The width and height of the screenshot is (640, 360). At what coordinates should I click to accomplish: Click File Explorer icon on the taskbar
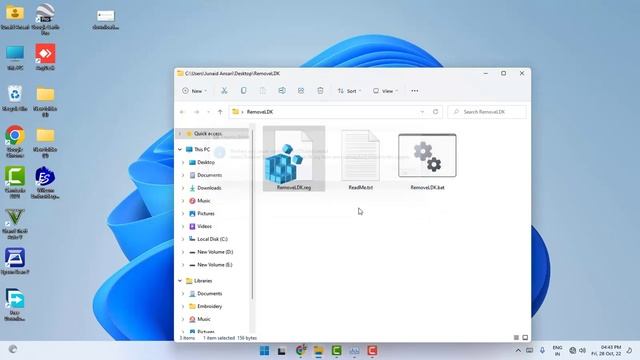point(318,351)
